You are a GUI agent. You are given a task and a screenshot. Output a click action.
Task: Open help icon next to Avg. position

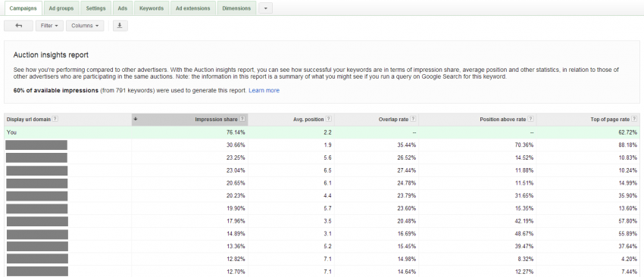(329, 119)
